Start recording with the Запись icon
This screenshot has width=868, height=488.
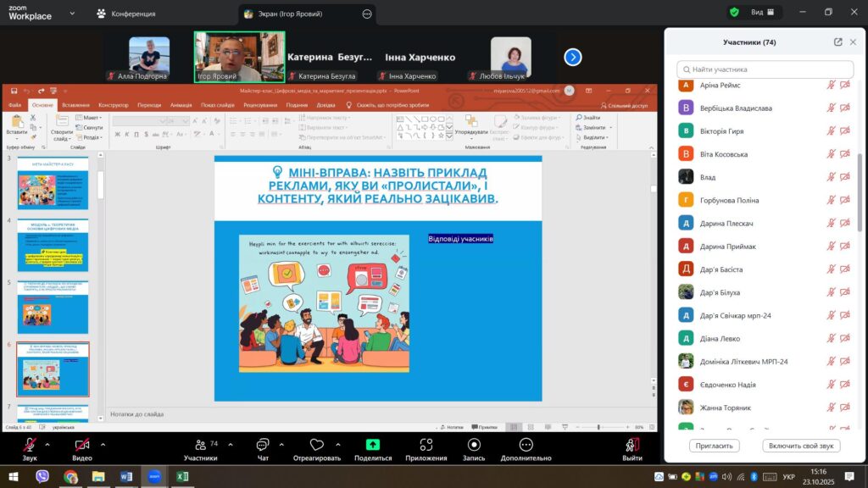[x=474, y=446]
